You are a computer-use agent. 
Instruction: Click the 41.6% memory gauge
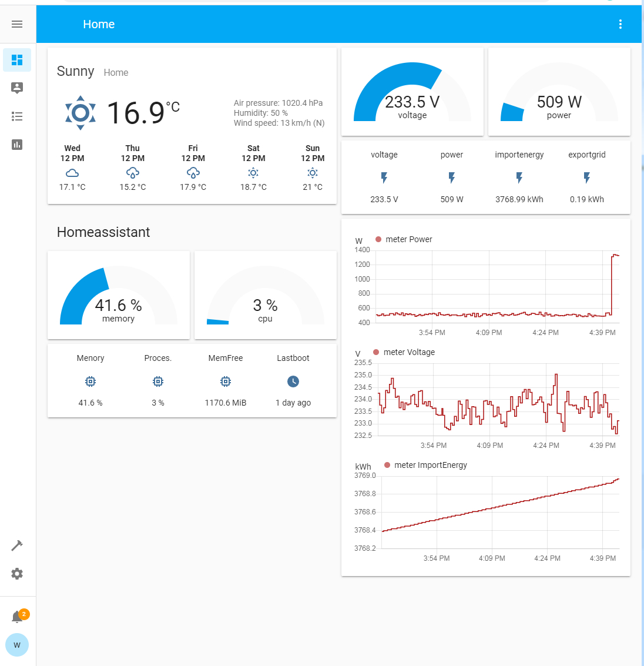(x=118, y=294)
